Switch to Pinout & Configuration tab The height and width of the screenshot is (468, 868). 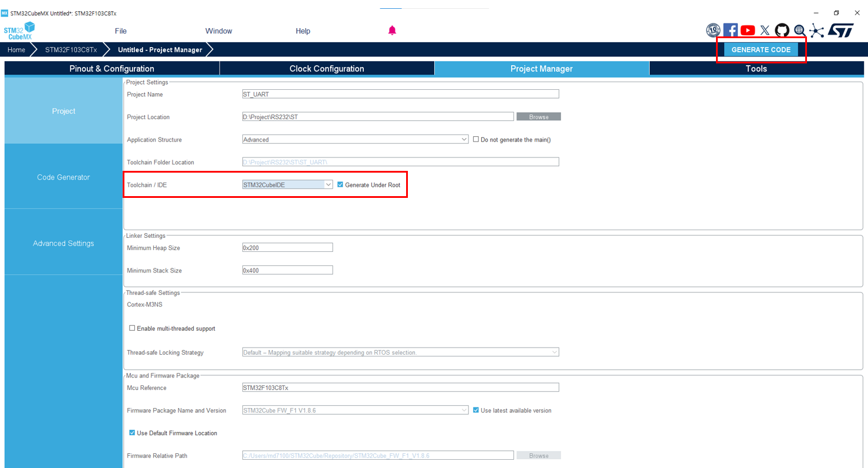[112, 69]
